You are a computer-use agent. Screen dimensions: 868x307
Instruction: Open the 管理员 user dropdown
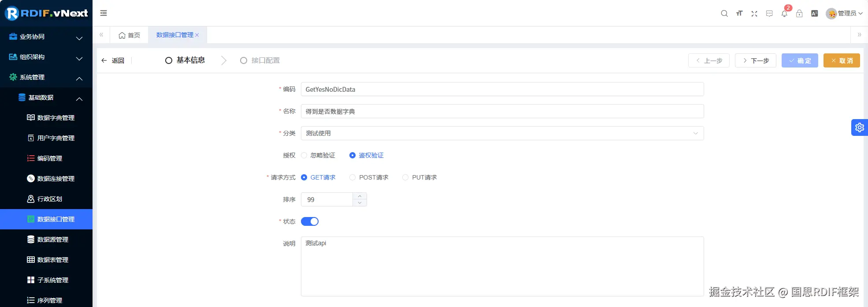click(x=844, y=14)
